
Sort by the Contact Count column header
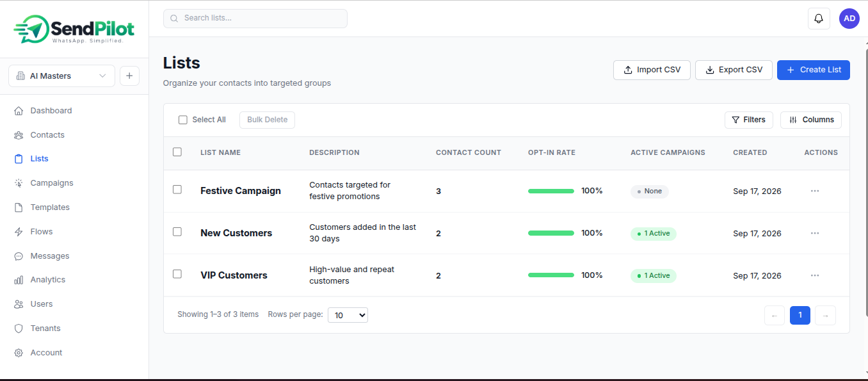[x=469, y=152]
